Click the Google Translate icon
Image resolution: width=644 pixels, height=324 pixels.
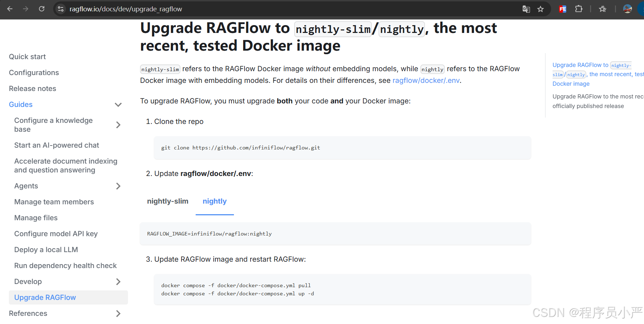click(x=526, y=9)
